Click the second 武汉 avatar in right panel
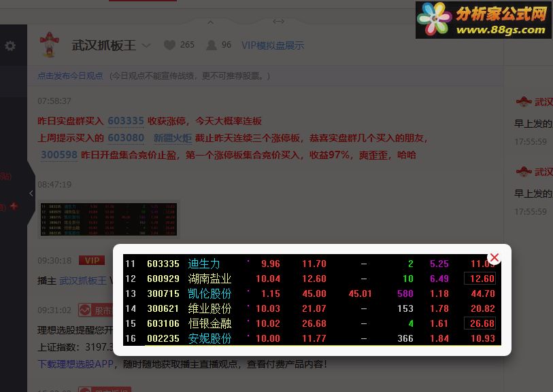 [x=524, y=171]
